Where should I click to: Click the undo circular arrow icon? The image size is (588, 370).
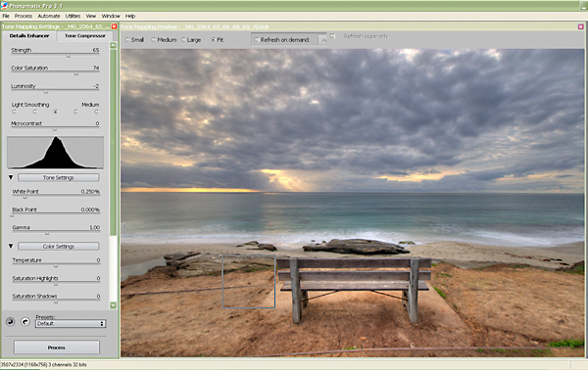tap(11, 321)
